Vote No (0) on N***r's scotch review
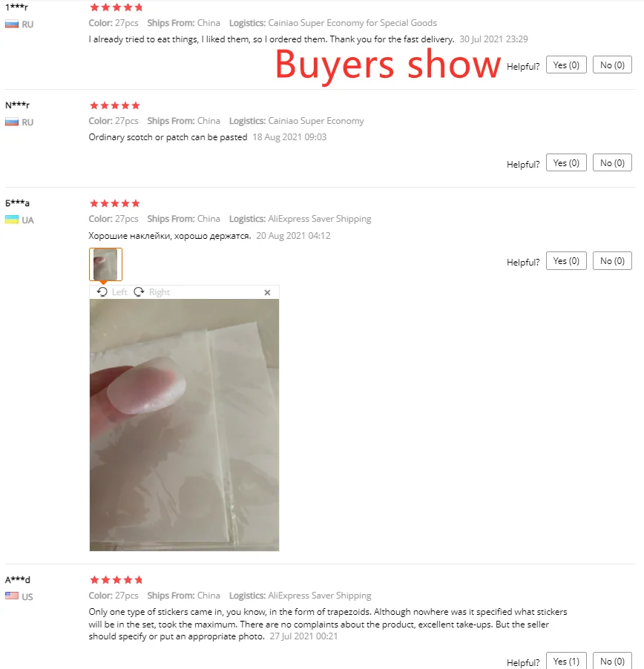Image resolution: width=644 pixels, height=669 pixels. click(612, 162)
